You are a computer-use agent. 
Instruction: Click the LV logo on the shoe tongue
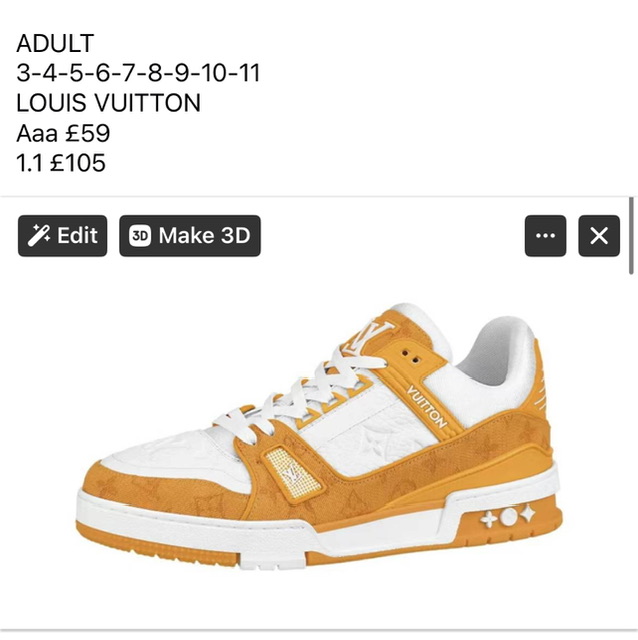click(x=368, y=337)
